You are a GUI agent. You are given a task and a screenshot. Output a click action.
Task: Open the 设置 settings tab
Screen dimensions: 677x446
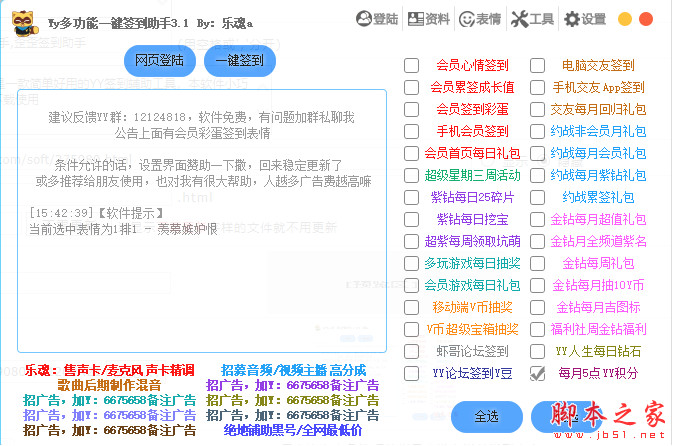[x=585, y=19]
